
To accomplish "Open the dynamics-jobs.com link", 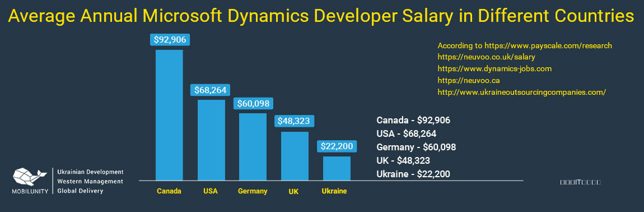I will [x=494, y=69].
